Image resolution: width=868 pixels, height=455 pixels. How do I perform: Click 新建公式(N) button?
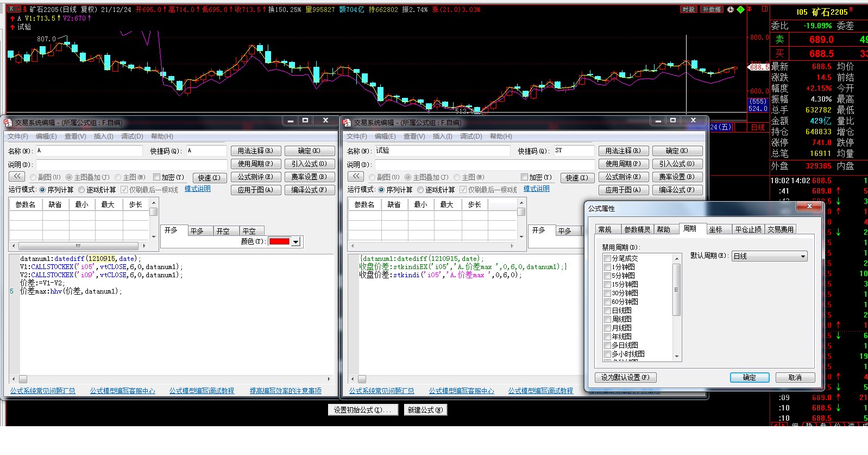425,410
